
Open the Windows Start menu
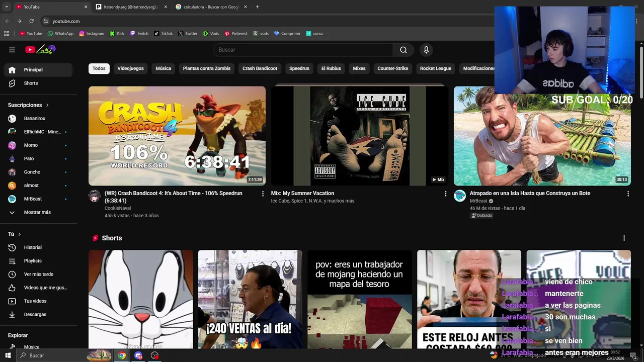pos(8,355)
